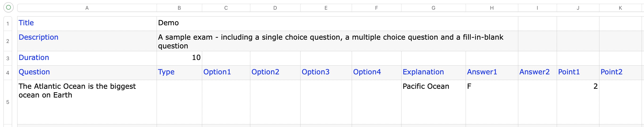
Task: Select row 5 header
Action: click(8, 102)
